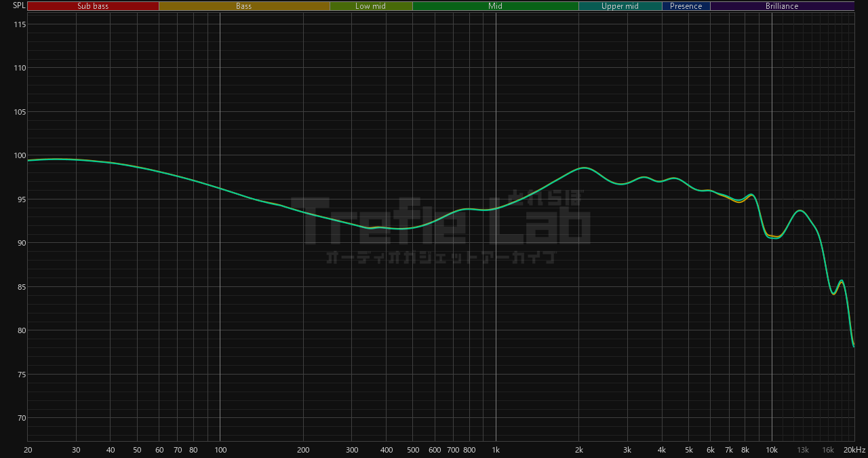Click the 20kHz axis label
The image size is (868, 458).
point(854,451)
